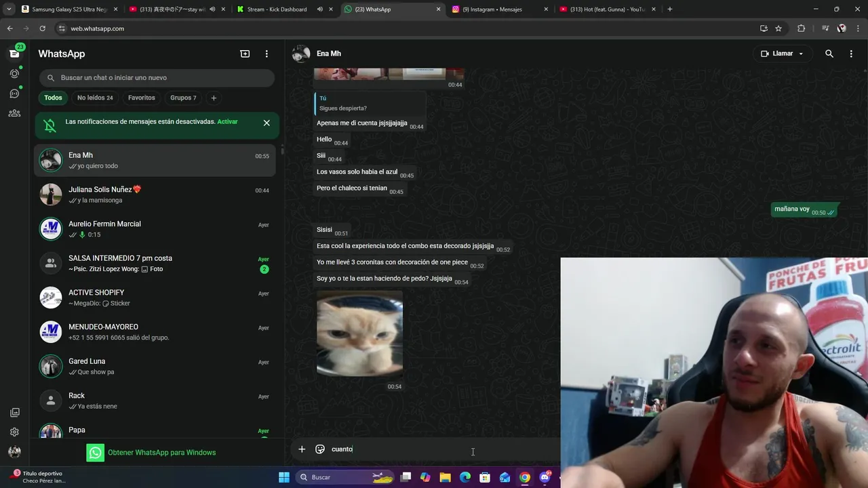Screen dimensions: 868x488
Task: Select the Favoritos filter
Action: tap(142, 98)
